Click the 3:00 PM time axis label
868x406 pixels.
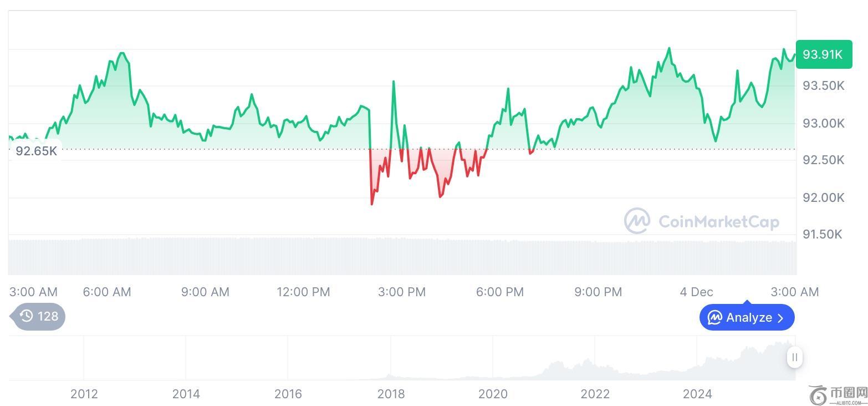point(402,292)
